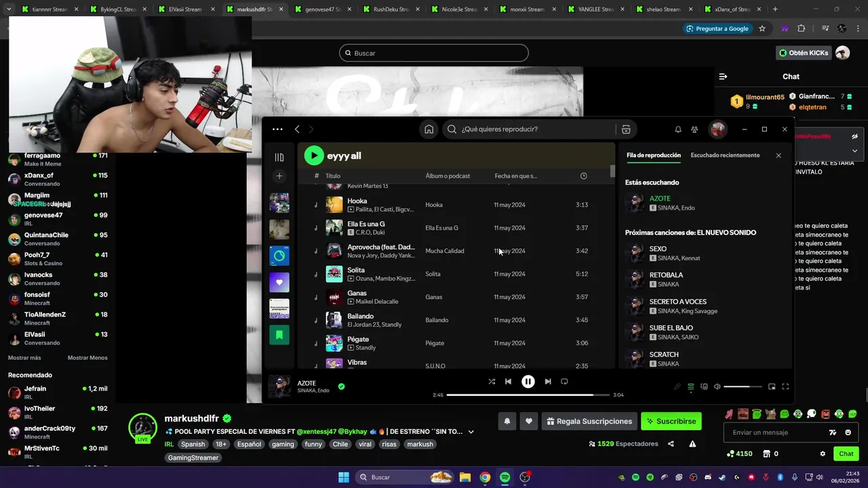Open Windows Start menu
Image resolution: width=868 pixels, height=488 pixels.
[344, 477]
